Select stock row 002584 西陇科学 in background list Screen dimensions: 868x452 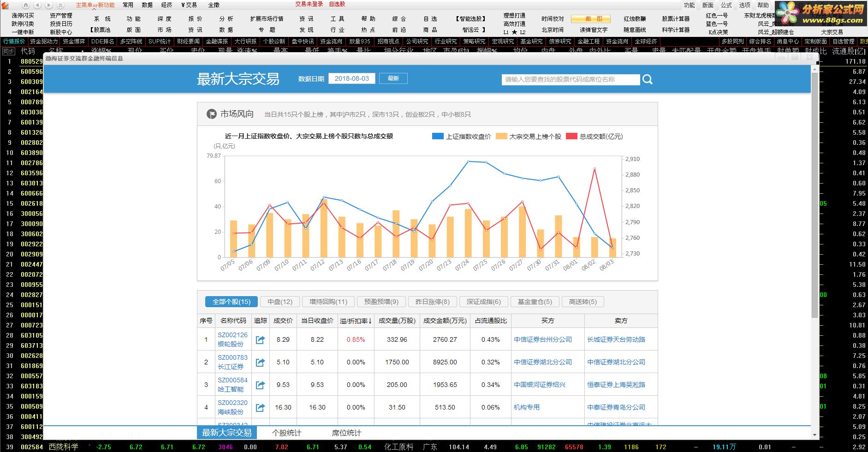[434, 447]
